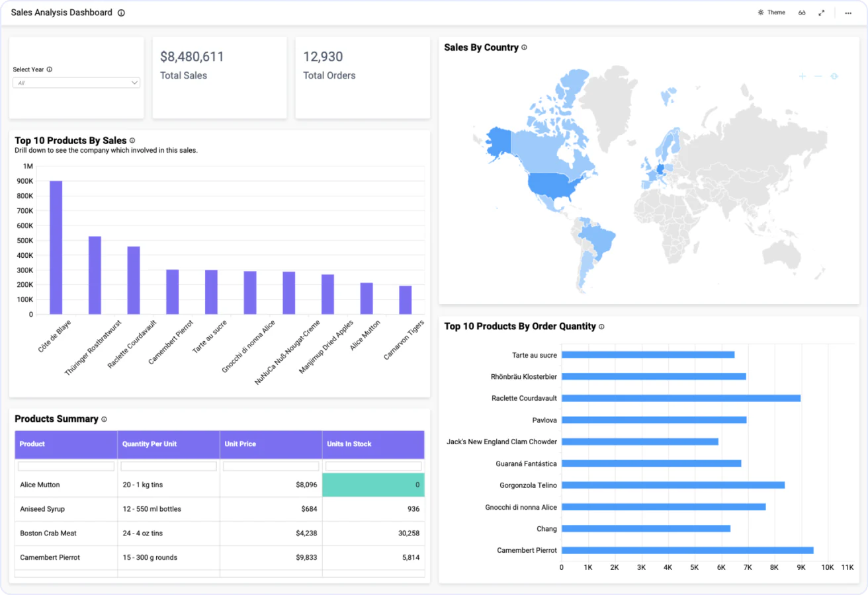Click info icon beside Products Summary
868x595 pixels.
click(x=104, y=419)
